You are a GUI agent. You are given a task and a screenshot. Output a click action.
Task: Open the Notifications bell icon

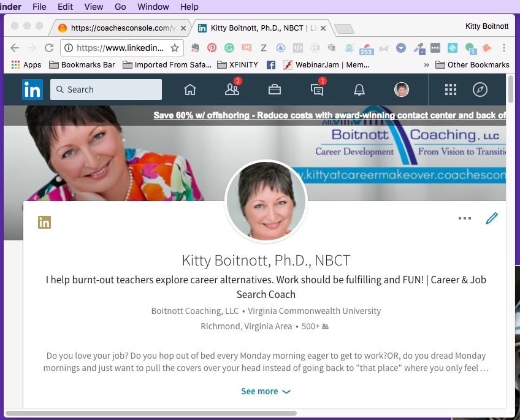click(359, 90)
